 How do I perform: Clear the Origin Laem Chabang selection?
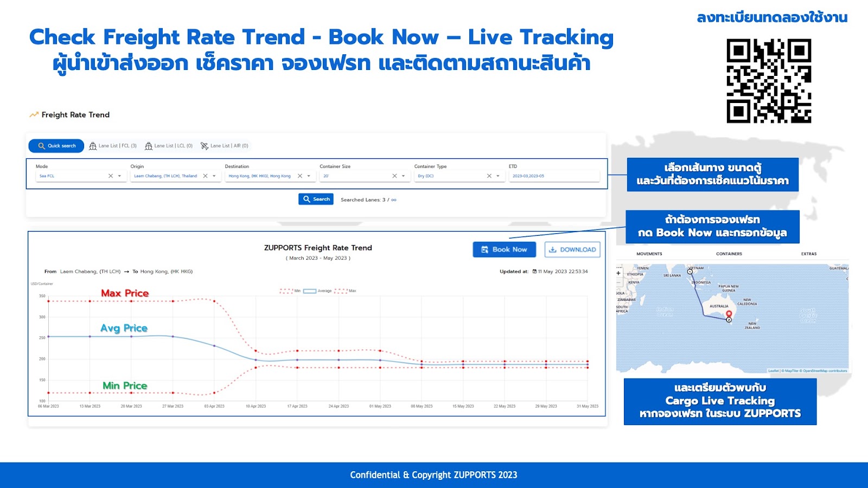point(205,176)
